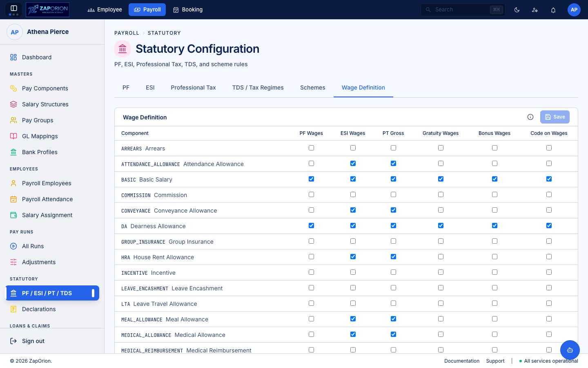Viewport: 588px width, 368px height.
Task: Uncheck PT Gross for Medical Allowance
Action: click(x=394, y=334)
